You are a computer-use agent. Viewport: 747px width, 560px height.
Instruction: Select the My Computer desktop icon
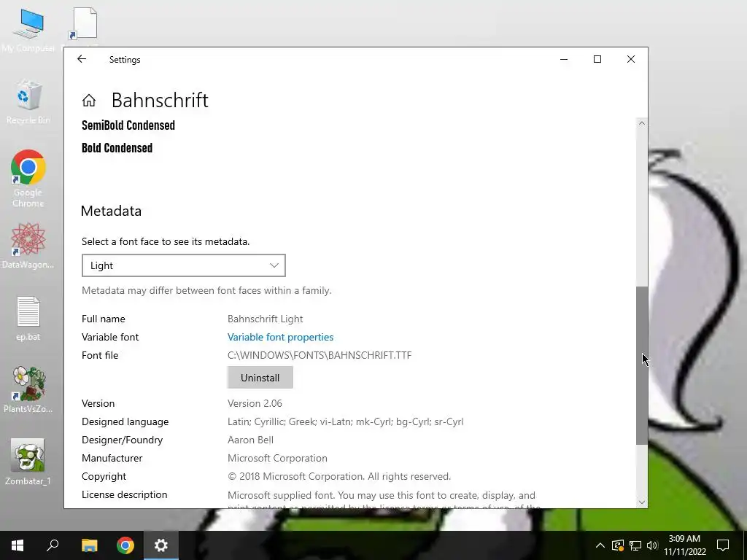tap(28, 29)
